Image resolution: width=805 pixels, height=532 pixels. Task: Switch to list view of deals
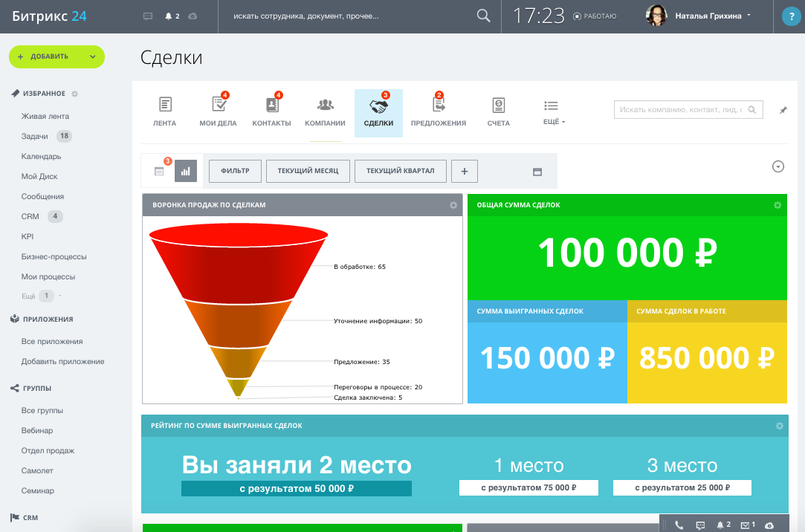[159, 171]
